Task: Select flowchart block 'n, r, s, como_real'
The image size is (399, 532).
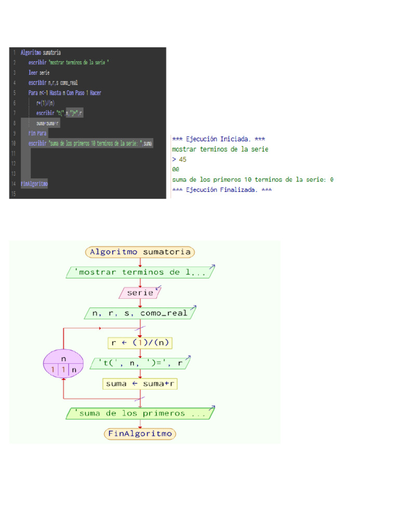Action: click(140, 313)
